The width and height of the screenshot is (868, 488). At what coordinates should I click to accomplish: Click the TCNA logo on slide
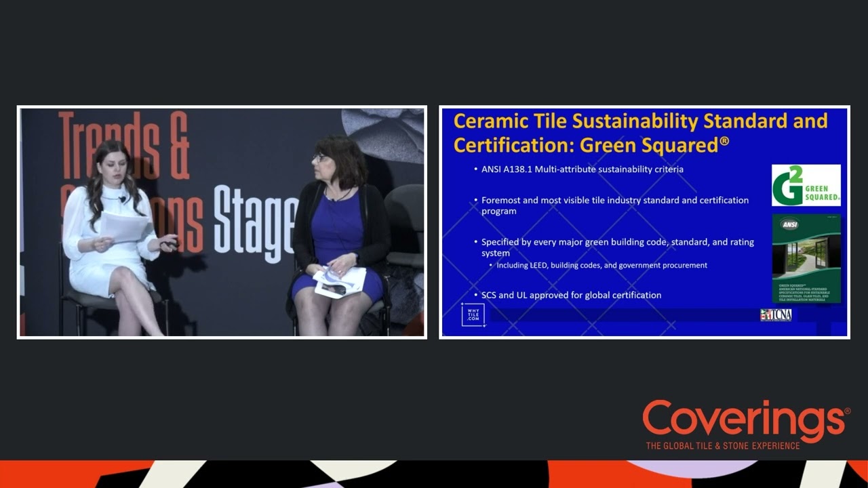776,315
